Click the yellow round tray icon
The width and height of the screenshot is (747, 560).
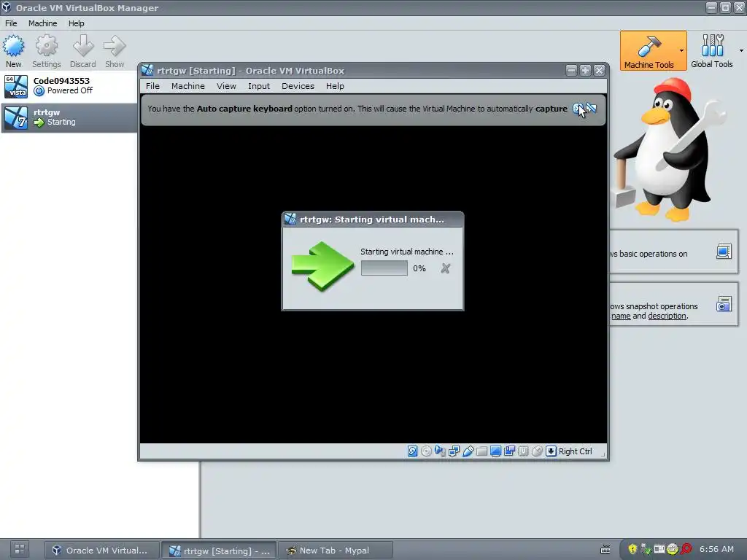coord(672,549)
